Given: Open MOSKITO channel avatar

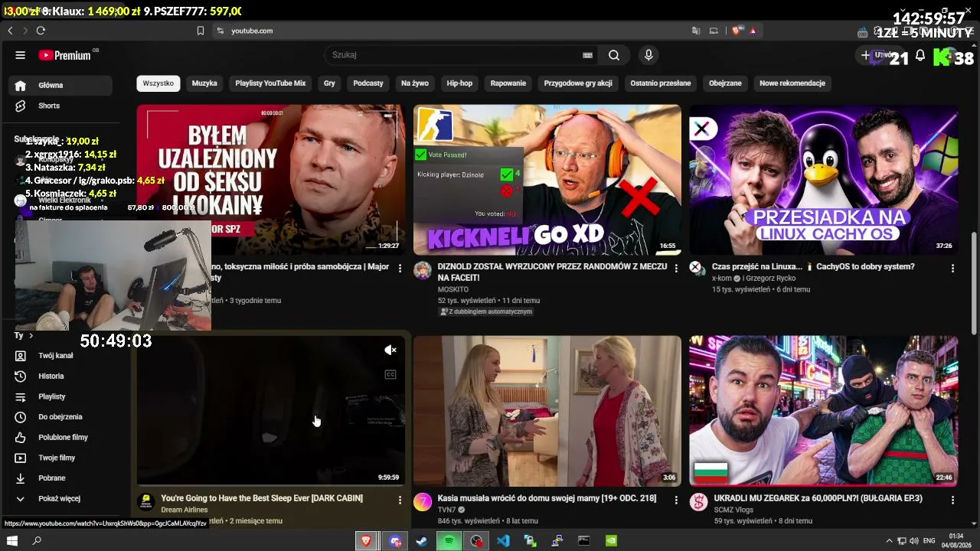Looking at the screenshot, I should tap(423, 270).
